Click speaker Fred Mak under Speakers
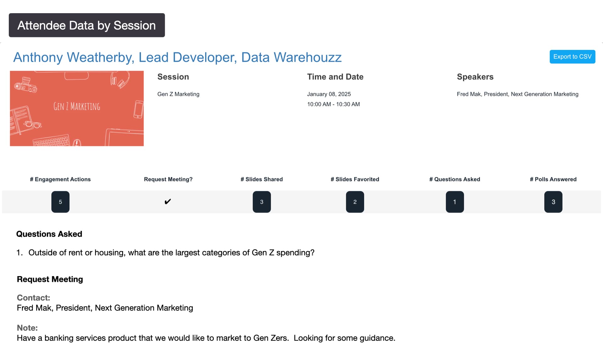 pyautogui.click(x=517, y=94)
